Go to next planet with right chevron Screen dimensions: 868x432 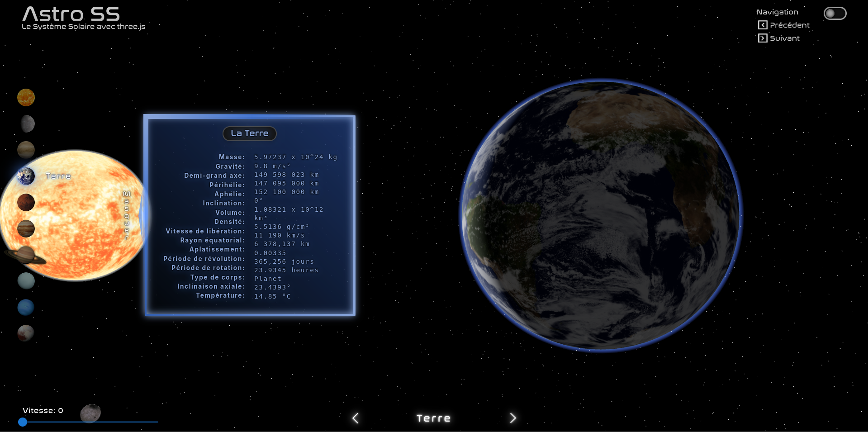tap(512, 418)
